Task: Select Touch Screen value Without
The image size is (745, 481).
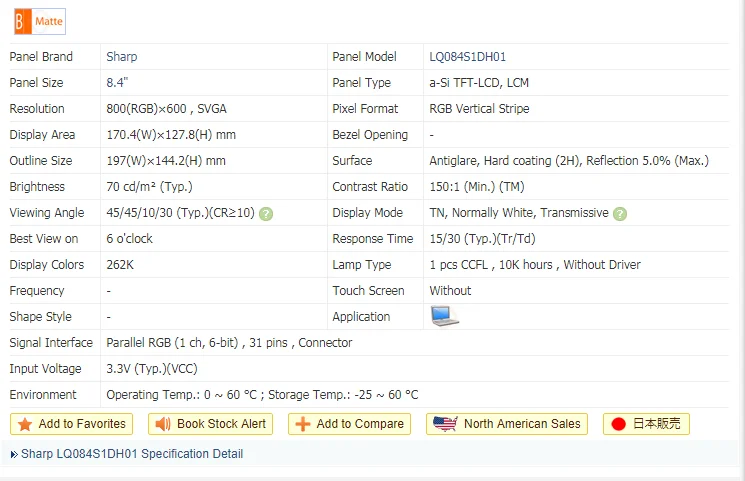Action: click(x=450, y=291)
